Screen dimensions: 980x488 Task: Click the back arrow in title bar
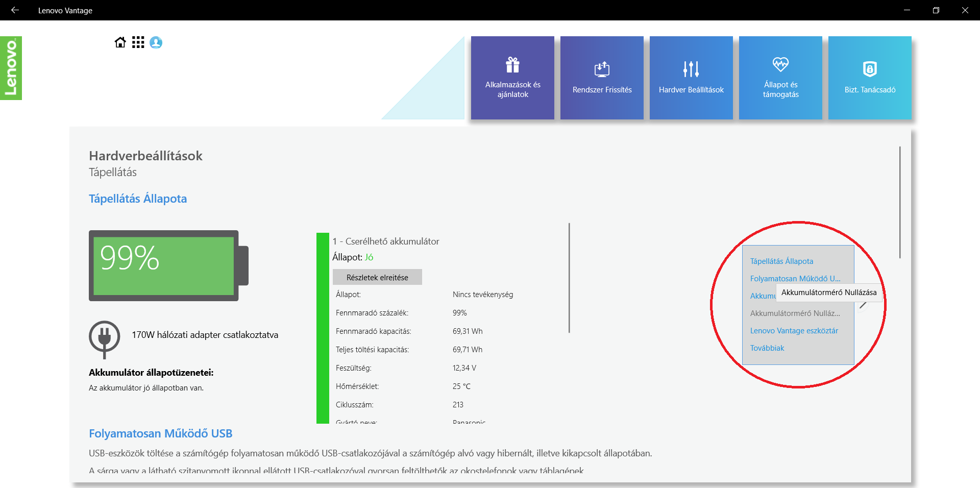coord(15,10)
